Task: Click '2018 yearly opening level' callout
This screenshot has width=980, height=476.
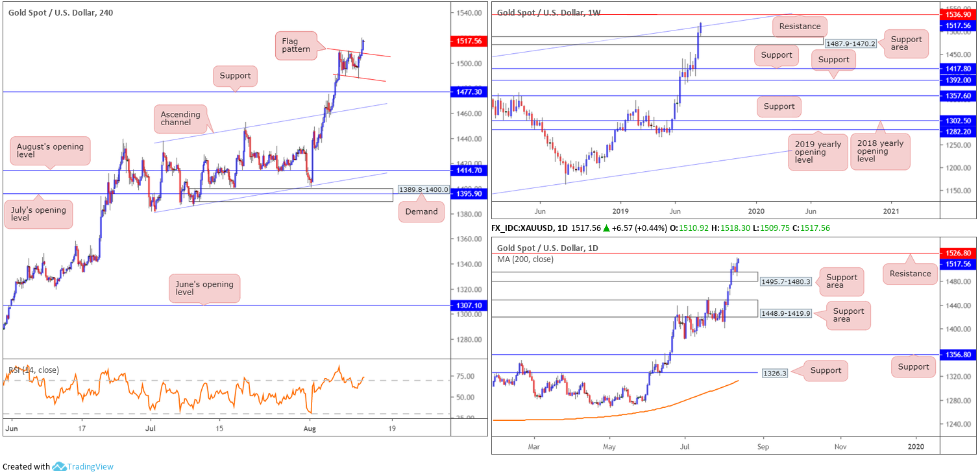Action: pyautogui.click(x=880, y=151)
